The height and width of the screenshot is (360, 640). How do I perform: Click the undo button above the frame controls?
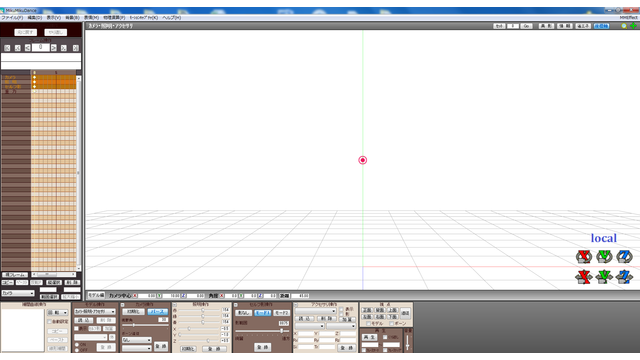pos(26,32)
